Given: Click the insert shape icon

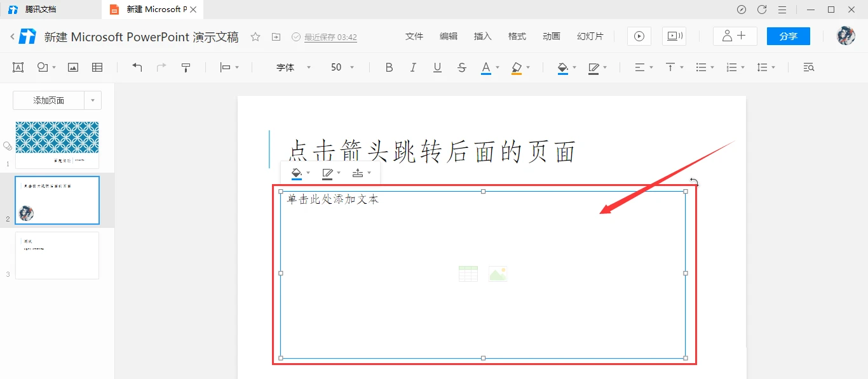Looking at the screenshot, I should (43, 67).
